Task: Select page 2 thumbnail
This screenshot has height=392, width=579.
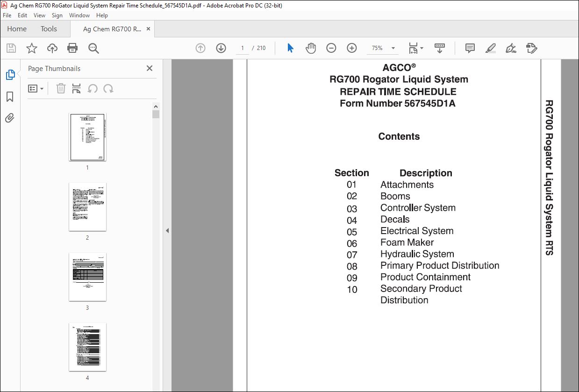Action: tap(87, 207)
